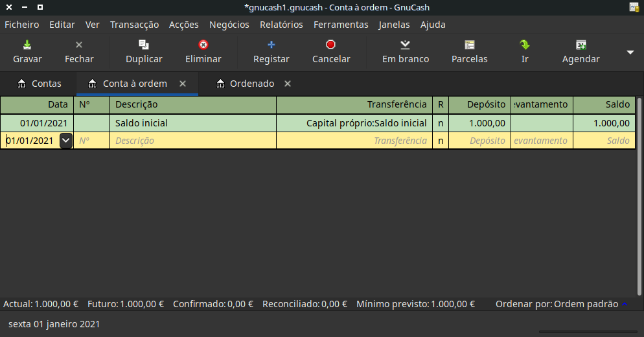Switch to the Ordenado tab
Screen dimensions: 644x337
click(251, 84)
